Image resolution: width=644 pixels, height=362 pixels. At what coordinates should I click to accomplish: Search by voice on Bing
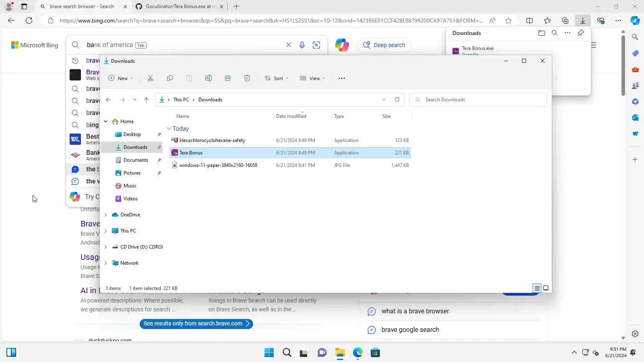click(x=302, y=45)
